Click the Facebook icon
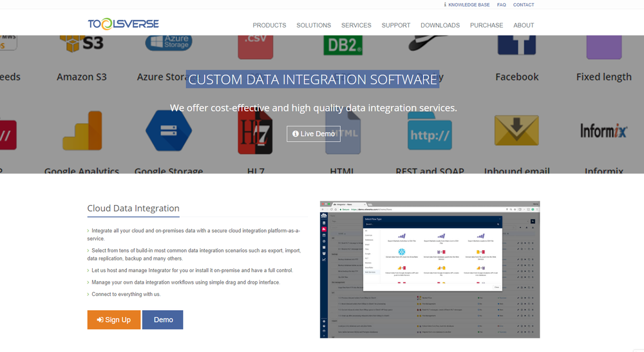Screen dimensions: 644x352 (x=516, y=45)
